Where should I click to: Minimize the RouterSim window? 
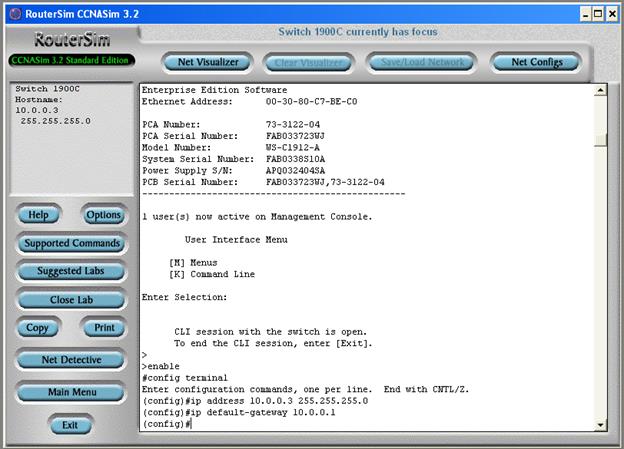[584, 12]
